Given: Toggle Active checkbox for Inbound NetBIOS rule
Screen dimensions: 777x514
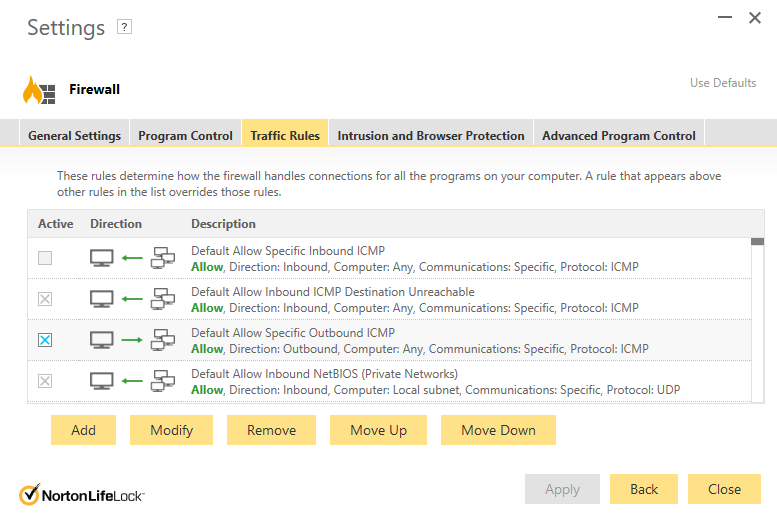Looking at the screenshot, I should point(45,381).
